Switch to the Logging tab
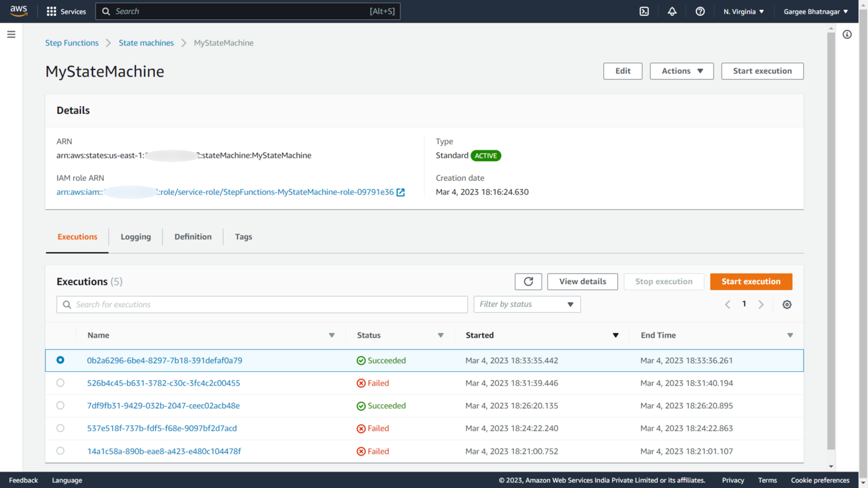The height and width of the screenshot is (488, 868). tap(136, 237)
